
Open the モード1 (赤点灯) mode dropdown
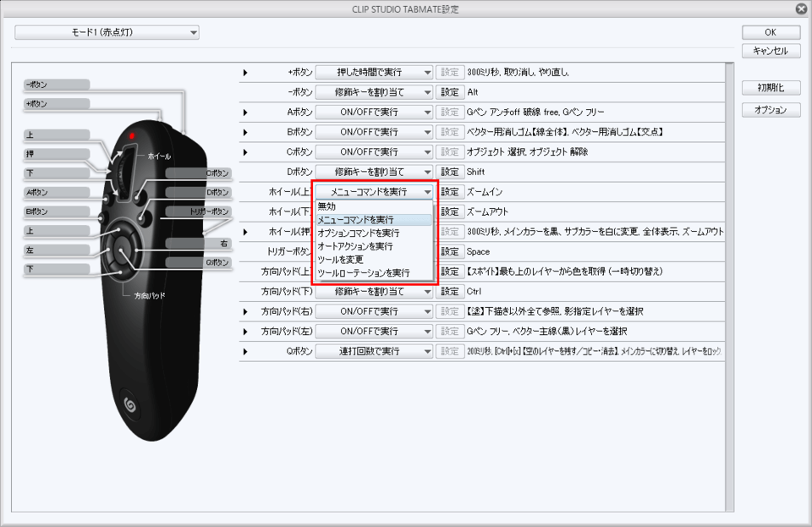tap(107, 32)
